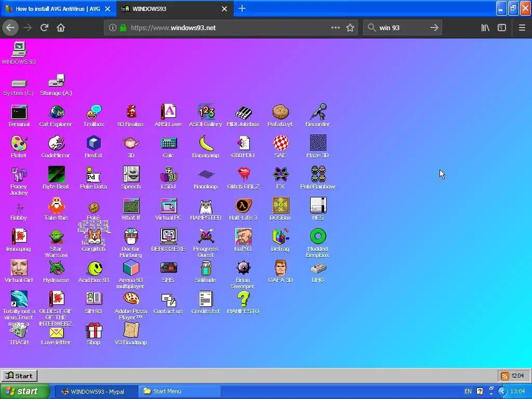Open GAFA 3D icon
The image size is (532, 399).
[x=281, y=271]
